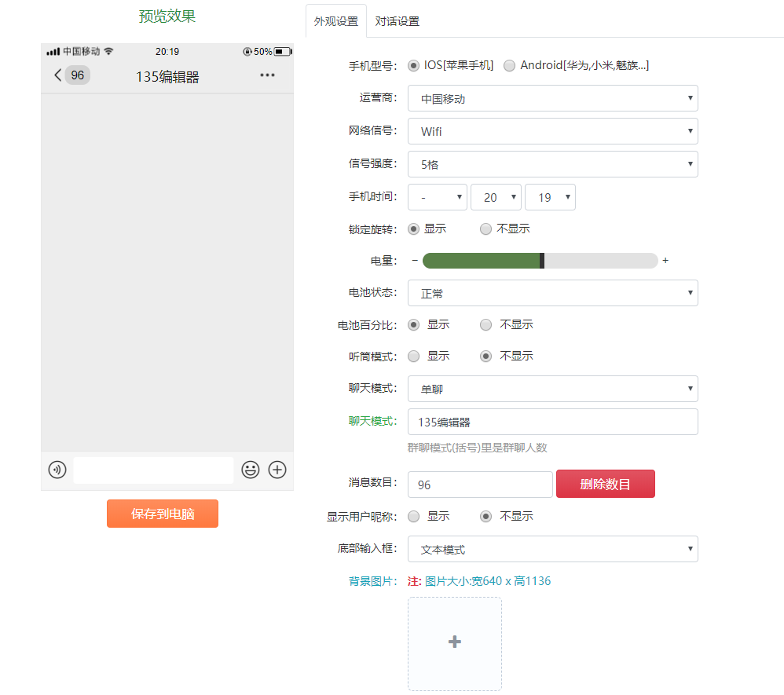The width and height of the screenshot is (784, 695).
Task: Tap the circled plus icon in chat bar
Action: tap(277, 470)
